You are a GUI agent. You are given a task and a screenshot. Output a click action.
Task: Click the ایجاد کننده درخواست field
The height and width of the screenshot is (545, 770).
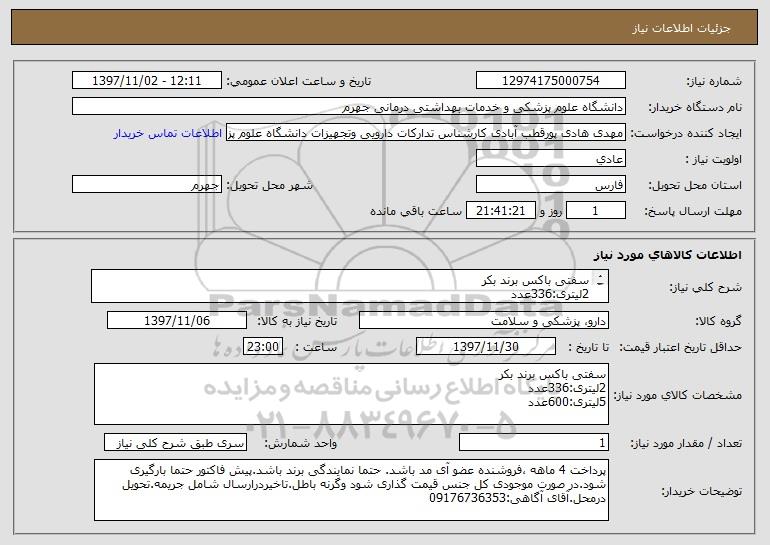[x=426, y=133]
